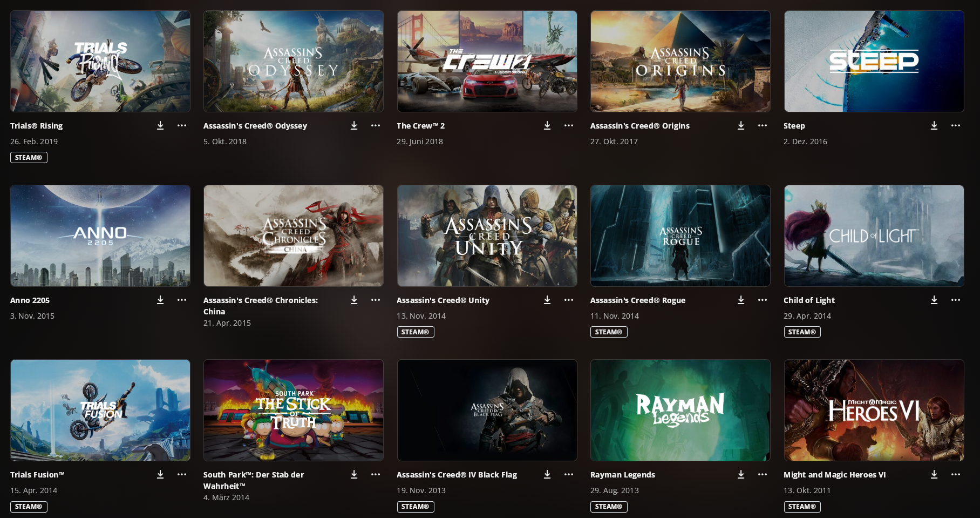Download Assassin's Creed Chronicles: China
This screenshot has height=518, width=980.
coord(354,300)
